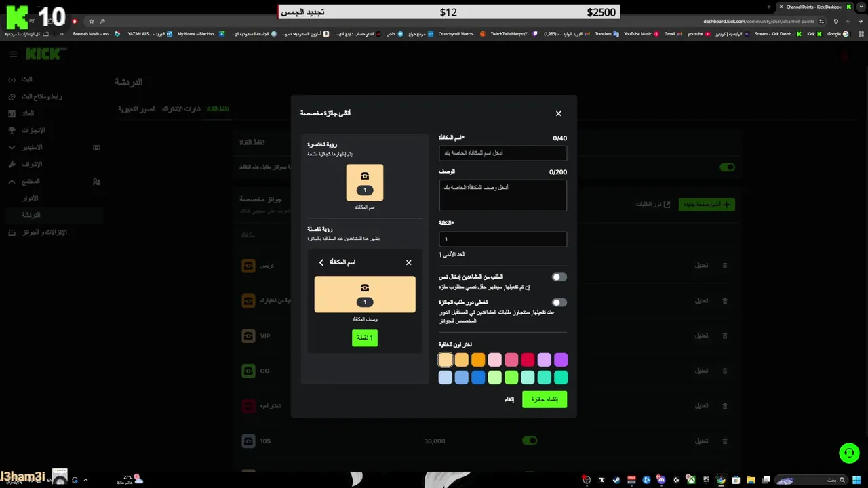Viewport: 868px width, 488px height.
Task: Select the cornflower blue background color
Action: pos(462,378)
